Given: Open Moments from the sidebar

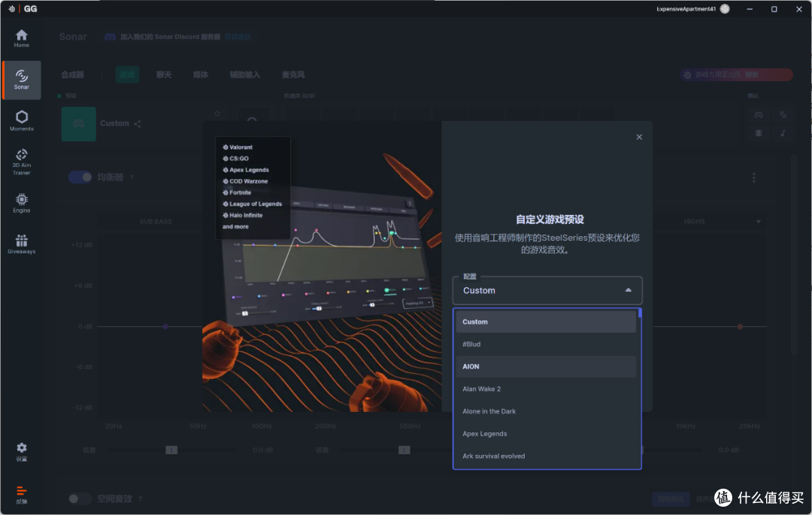Looking at the screenshot, I should [21, 121].
